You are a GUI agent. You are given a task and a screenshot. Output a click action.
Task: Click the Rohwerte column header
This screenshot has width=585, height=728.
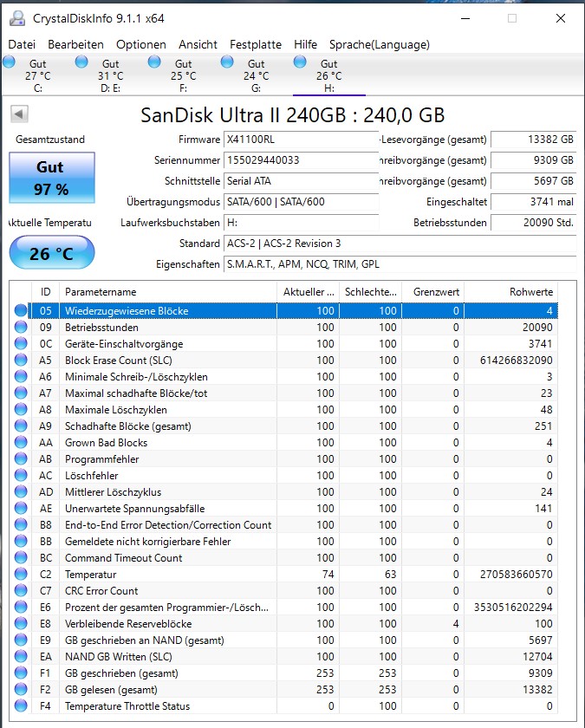tap(510, 291)
